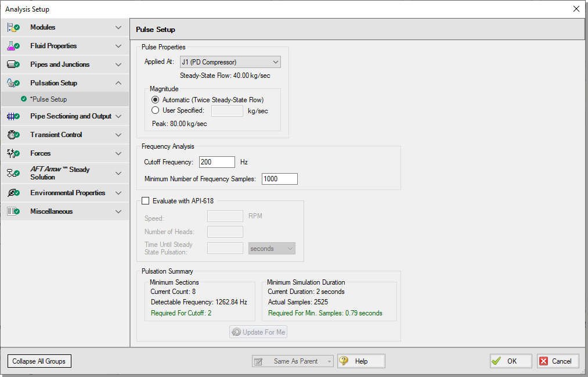Open the Pipes and Junctions group
588x377 pixels.
65,64
